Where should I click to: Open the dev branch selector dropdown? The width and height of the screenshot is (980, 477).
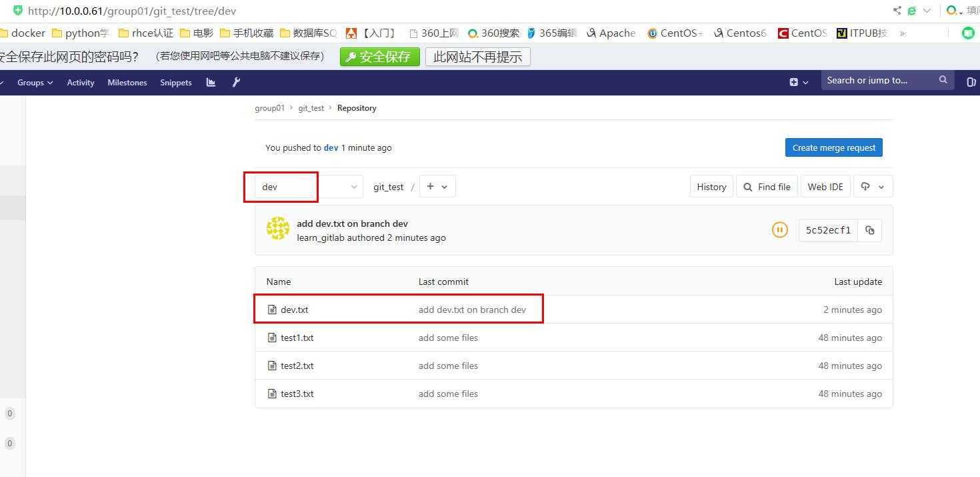click(309, 187)
